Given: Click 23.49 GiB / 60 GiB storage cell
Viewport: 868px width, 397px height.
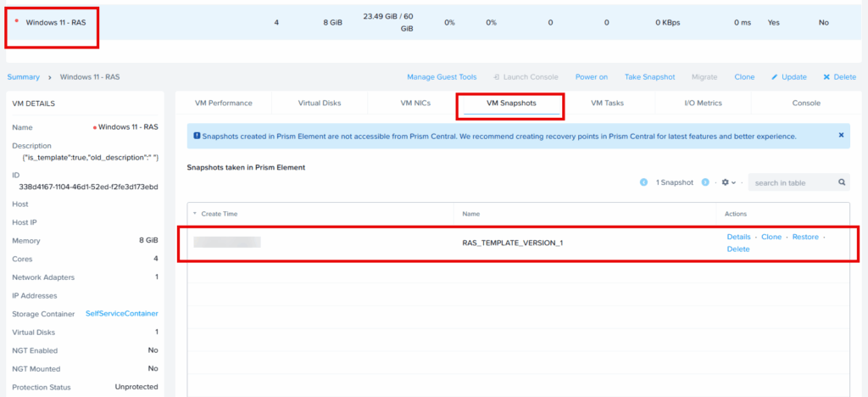Looking at the screenshot, I should click(388, 22).
